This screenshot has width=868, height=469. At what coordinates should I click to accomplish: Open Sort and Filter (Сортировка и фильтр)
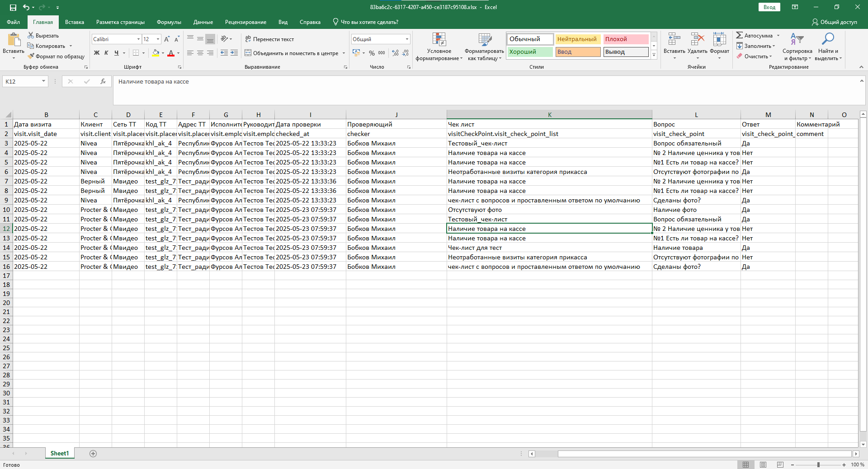[797, 47]
